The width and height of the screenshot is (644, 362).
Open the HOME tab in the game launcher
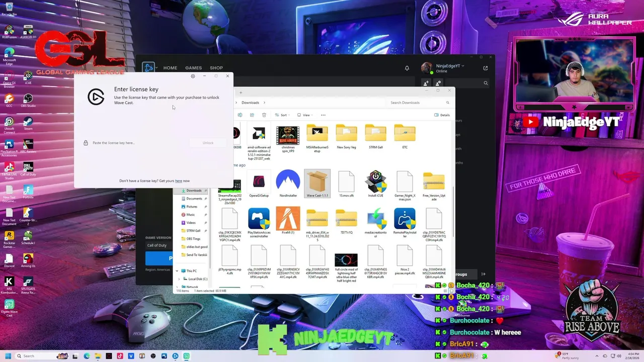(170, 68)
